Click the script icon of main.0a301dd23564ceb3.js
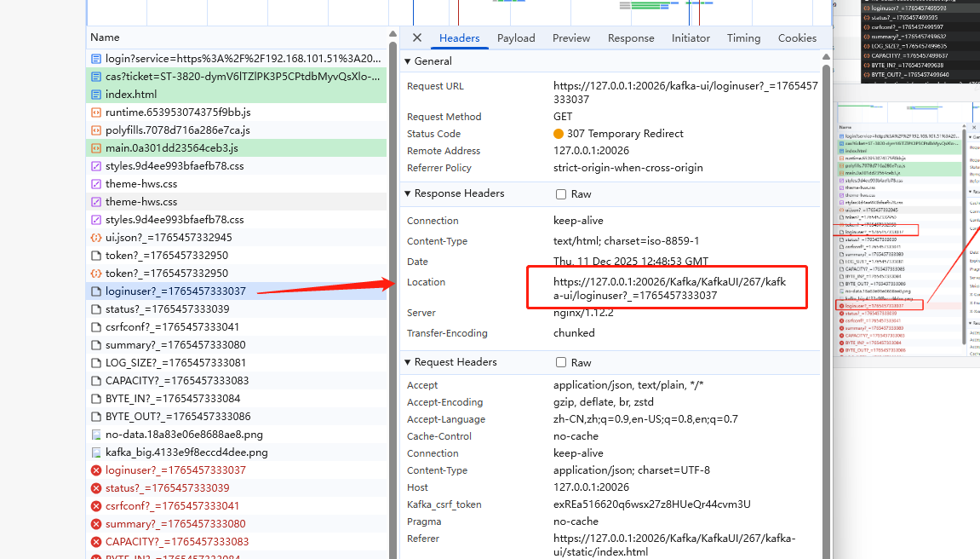This screenshot has height=559, width=980. point(95,148)
